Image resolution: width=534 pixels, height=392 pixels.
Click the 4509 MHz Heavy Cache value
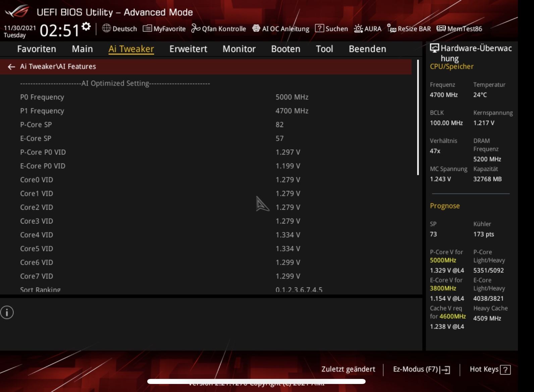(487, 318)
